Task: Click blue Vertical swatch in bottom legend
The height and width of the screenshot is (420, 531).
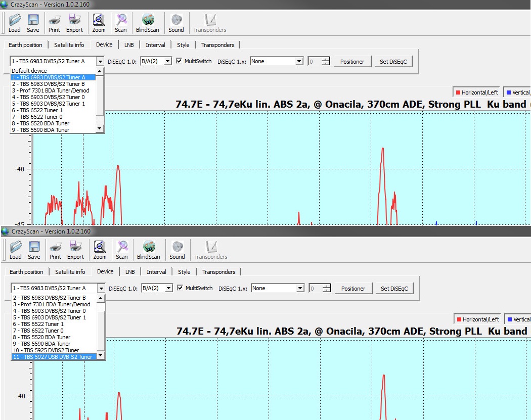Action: (509, 319)
